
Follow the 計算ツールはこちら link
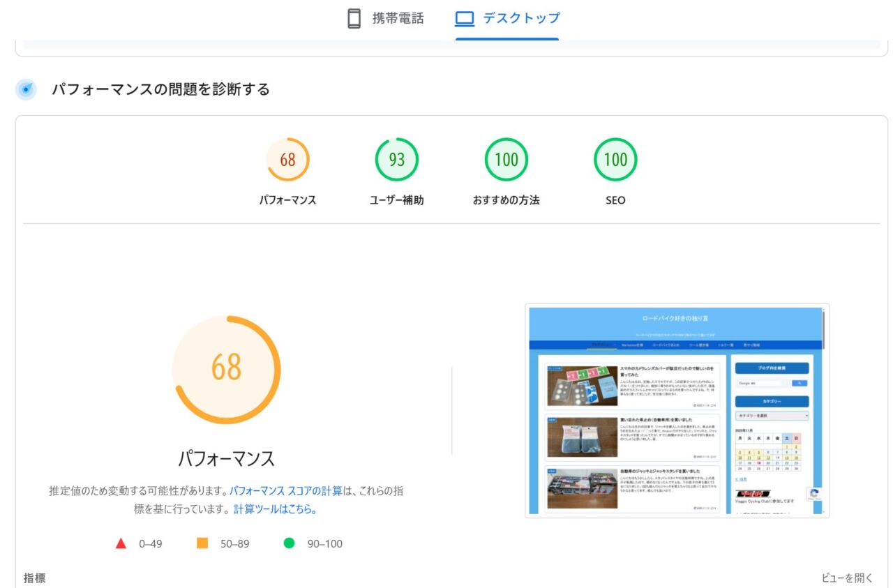point(275,509)
